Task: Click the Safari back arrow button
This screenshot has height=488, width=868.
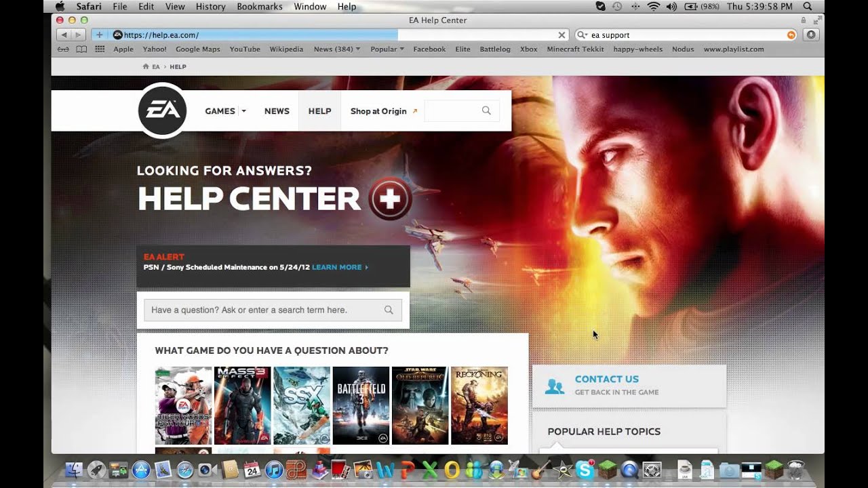Action: pos(63,35)
